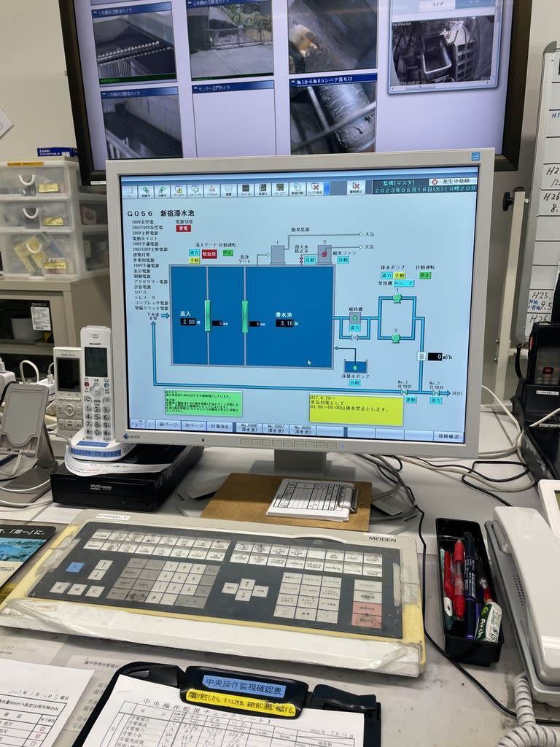Viewport: 560px width, 747px height.
Task: Click the 発生中故障 active fault button
Action: (451, 182)
